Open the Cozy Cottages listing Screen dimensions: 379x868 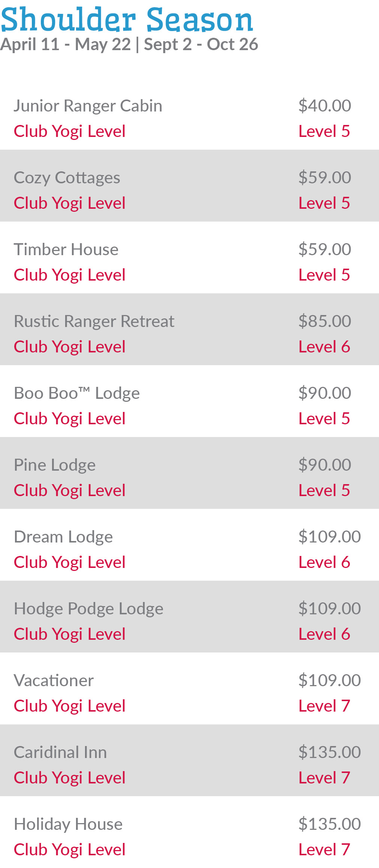coord(67,178)
